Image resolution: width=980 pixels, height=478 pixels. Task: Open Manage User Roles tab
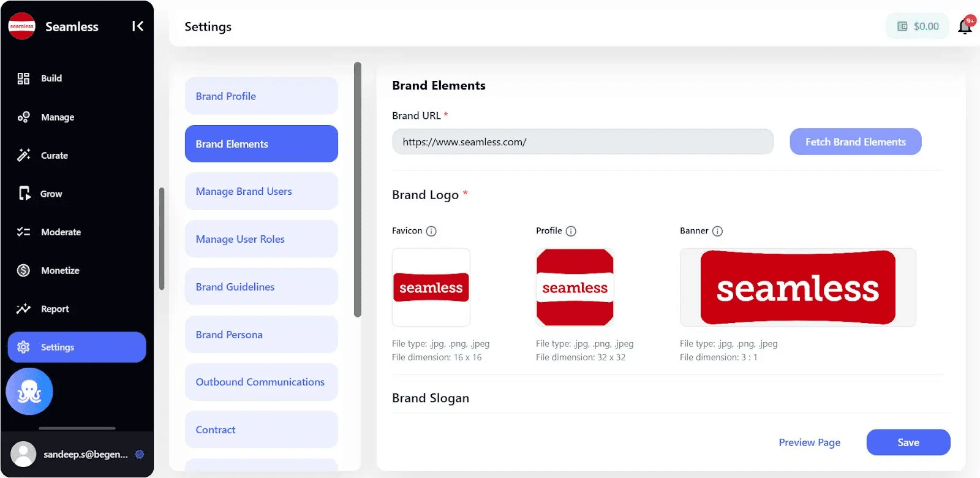[262, 239]
